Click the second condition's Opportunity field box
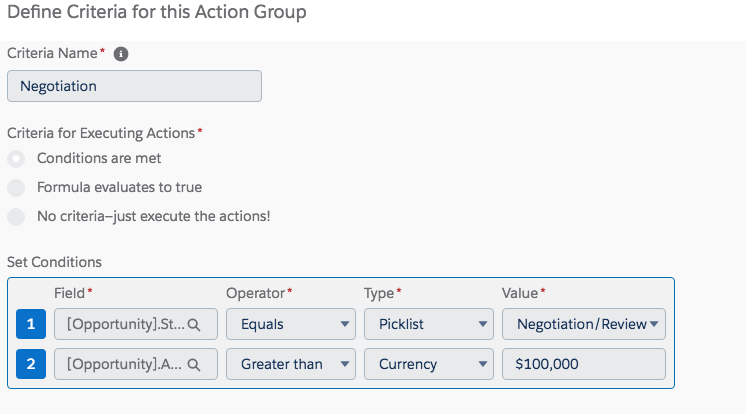Viewport: 746px width, 414px height. click(x=125, y=364)
